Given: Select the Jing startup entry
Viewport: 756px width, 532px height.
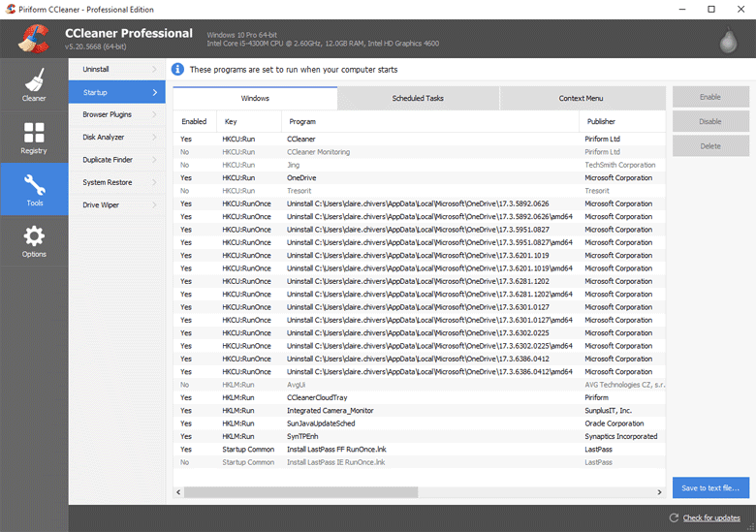Looking at the screenshot, I should pos(419,165).
